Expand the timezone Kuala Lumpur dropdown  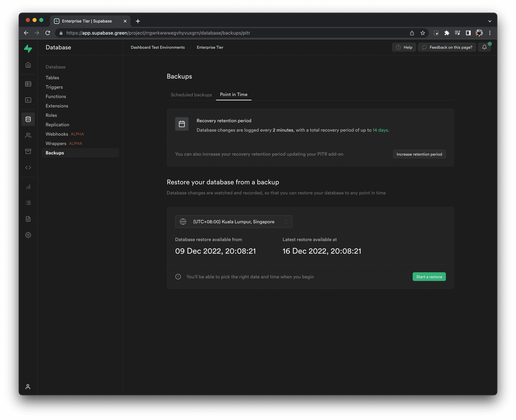(x=234, y=222)
